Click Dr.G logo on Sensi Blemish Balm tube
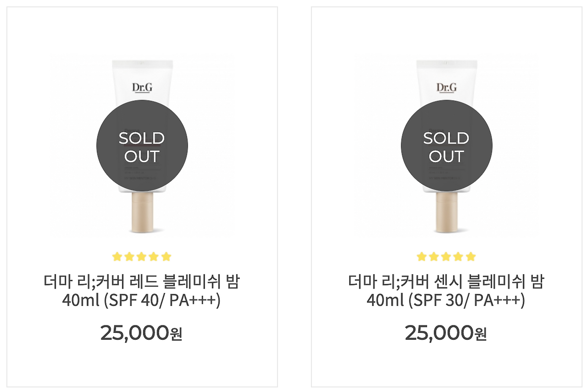The image size is (588, 392). 447,87
